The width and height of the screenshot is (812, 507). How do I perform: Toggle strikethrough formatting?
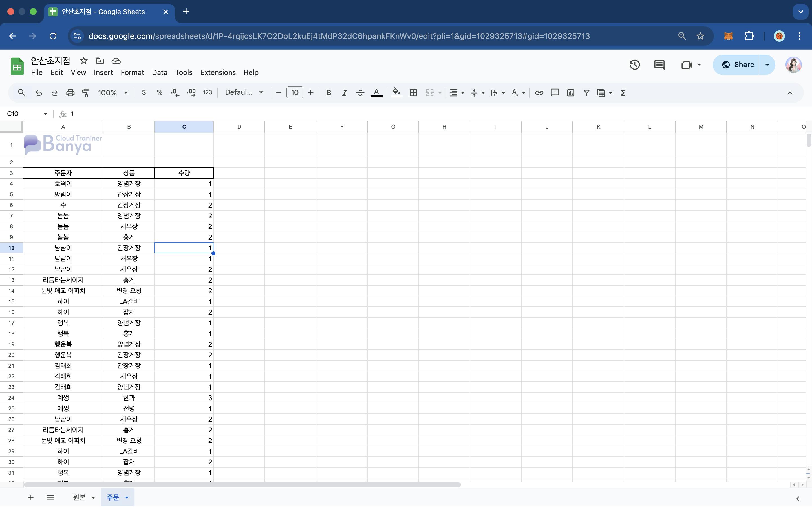pyautogui.click(x=360, y=93)
